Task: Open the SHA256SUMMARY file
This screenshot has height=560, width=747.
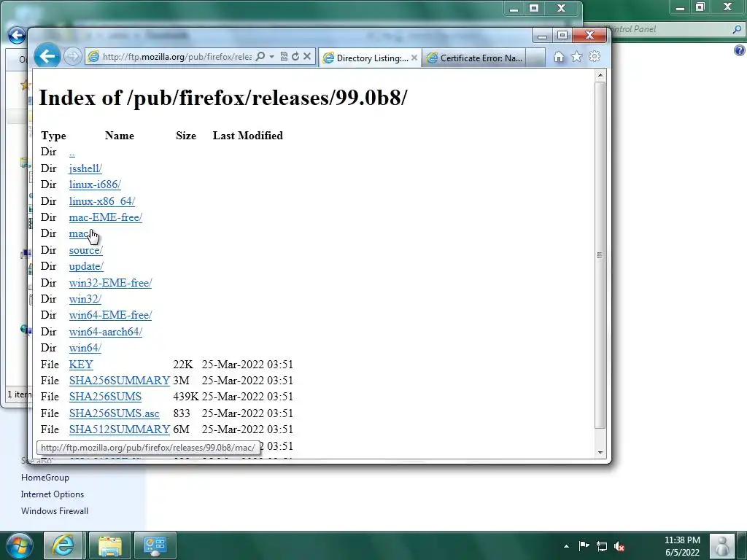Action: coord(119,381)
